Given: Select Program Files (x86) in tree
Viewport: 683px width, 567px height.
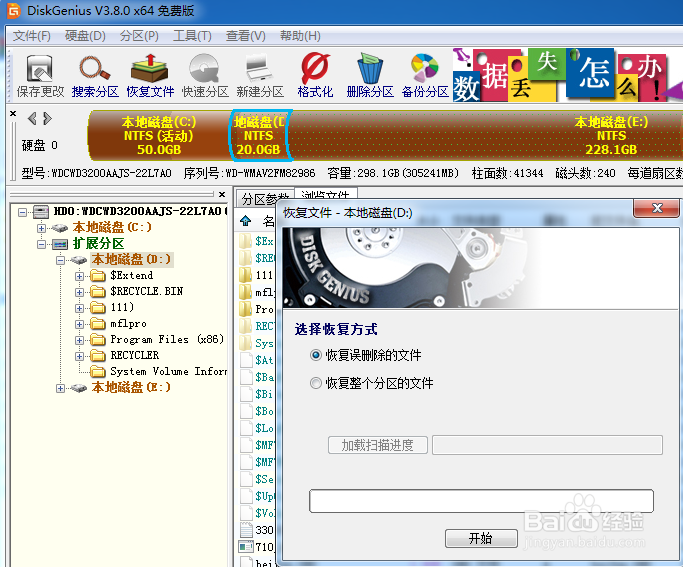Looking at the screenshot, I should pyautogui.click(x=167, y=340).
